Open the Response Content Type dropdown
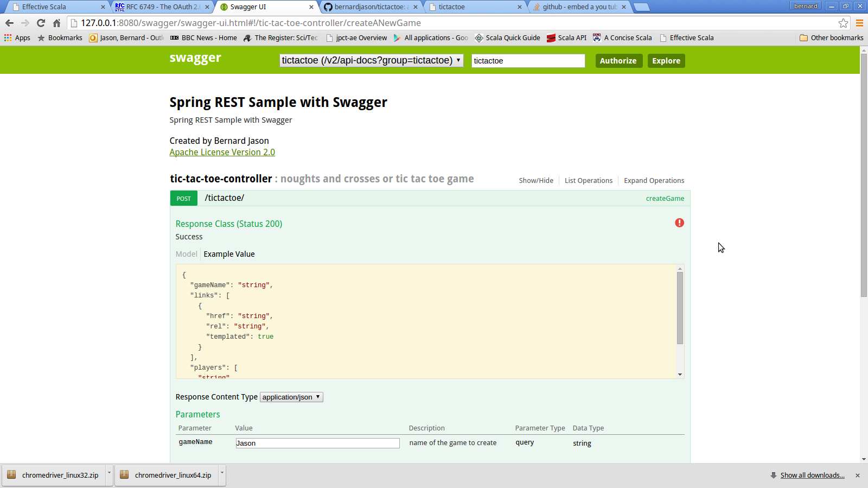 (291, 397)
